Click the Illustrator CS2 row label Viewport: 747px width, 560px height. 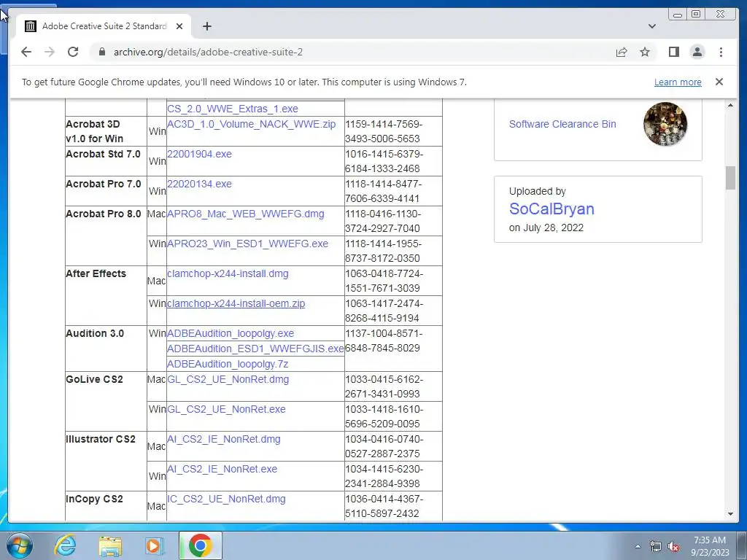point(101,439)
